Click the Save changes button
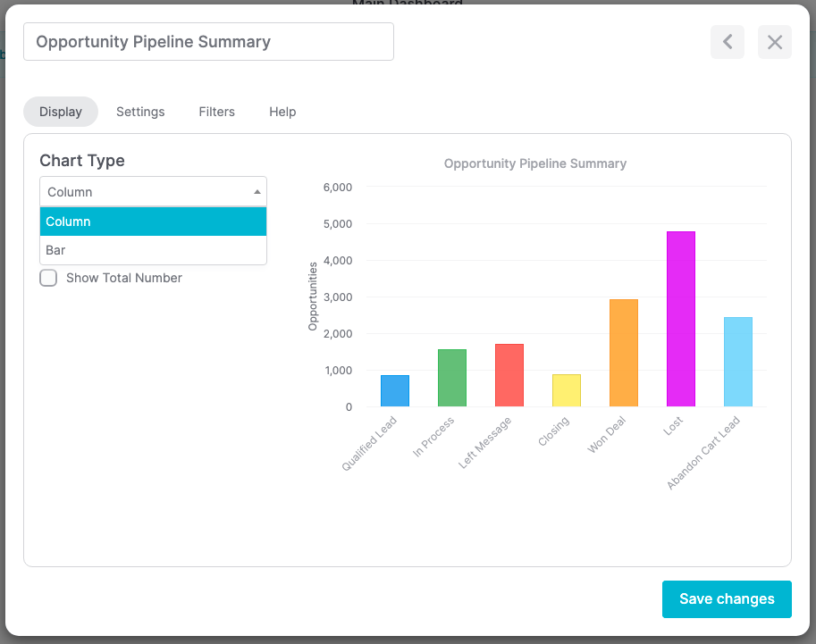The height and width of the screenshot is (644, 816). coord(726,598)
